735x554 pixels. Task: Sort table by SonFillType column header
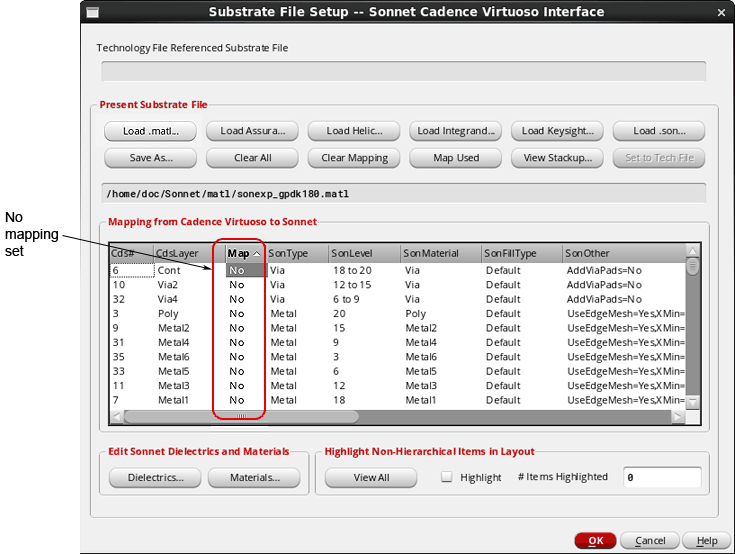(x=522, y=254)
